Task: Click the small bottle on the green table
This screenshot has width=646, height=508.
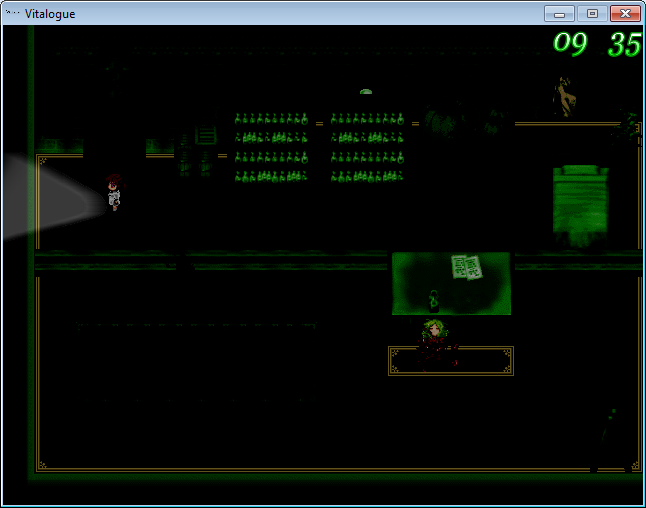Action: click(433, 301)
